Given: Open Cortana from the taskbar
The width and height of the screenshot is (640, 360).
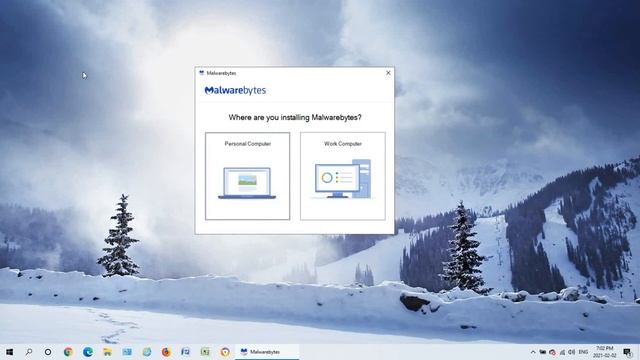Looking at the screenshot, I should point(48,352).
